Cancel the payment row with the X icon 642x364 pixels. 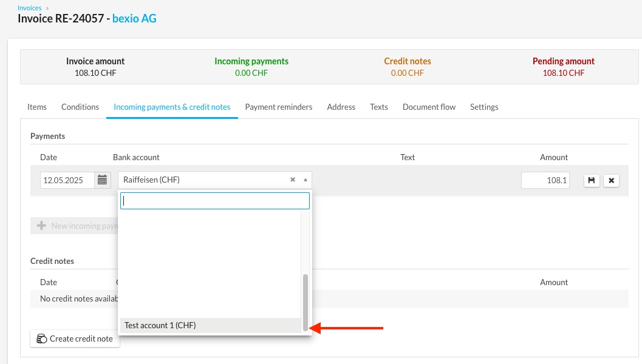click(x=611, y=180)
